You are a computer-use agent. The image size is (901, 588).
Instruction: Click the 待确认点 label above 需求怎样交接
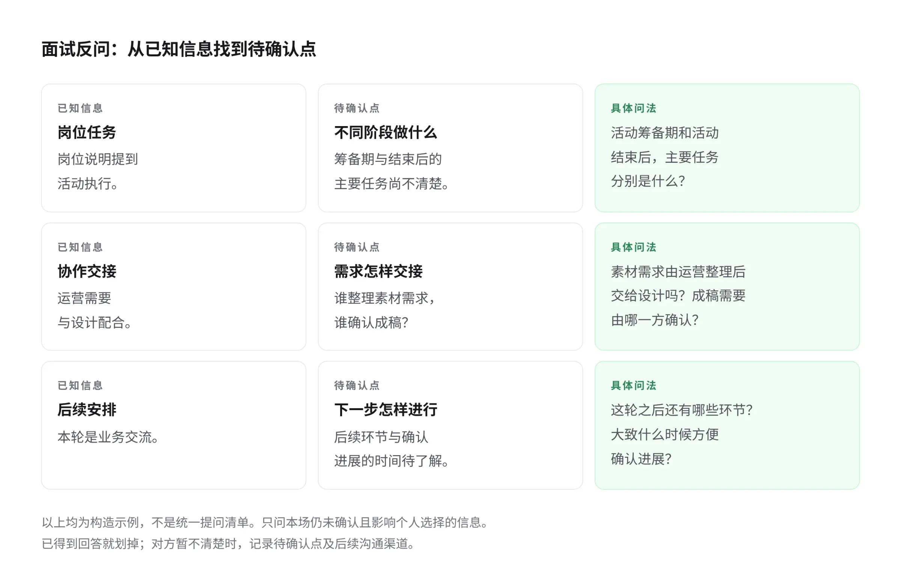(x=357, y=247)
